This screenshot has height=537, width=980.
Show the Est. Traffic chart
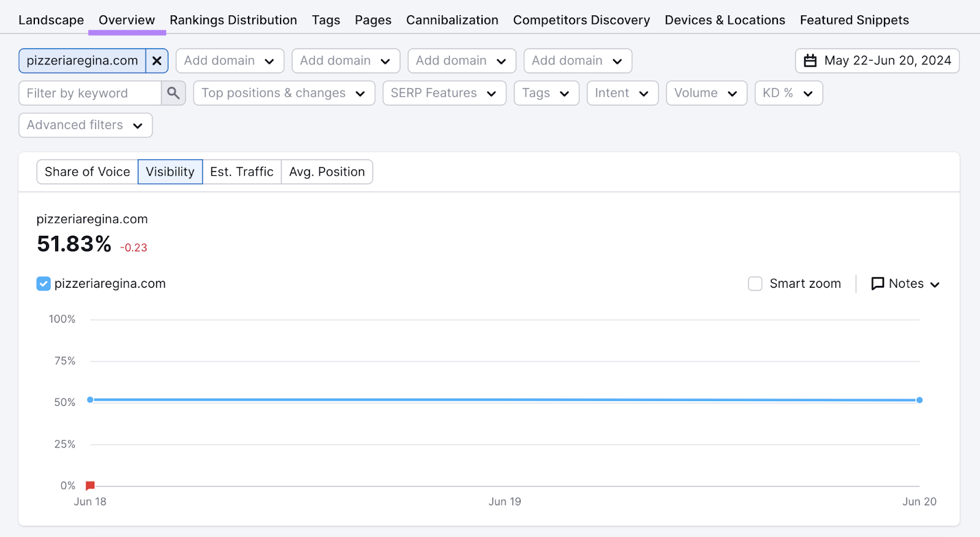tap(241, 172)
